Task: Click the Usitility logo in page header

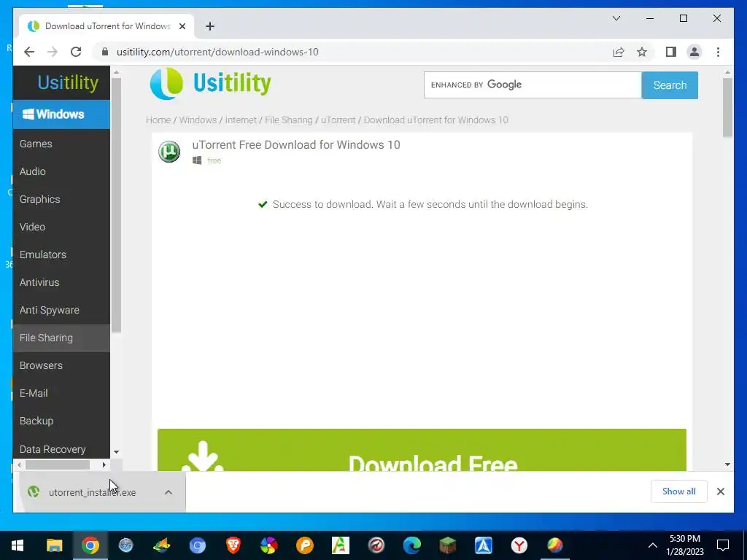Action: (x=210, y=83)
